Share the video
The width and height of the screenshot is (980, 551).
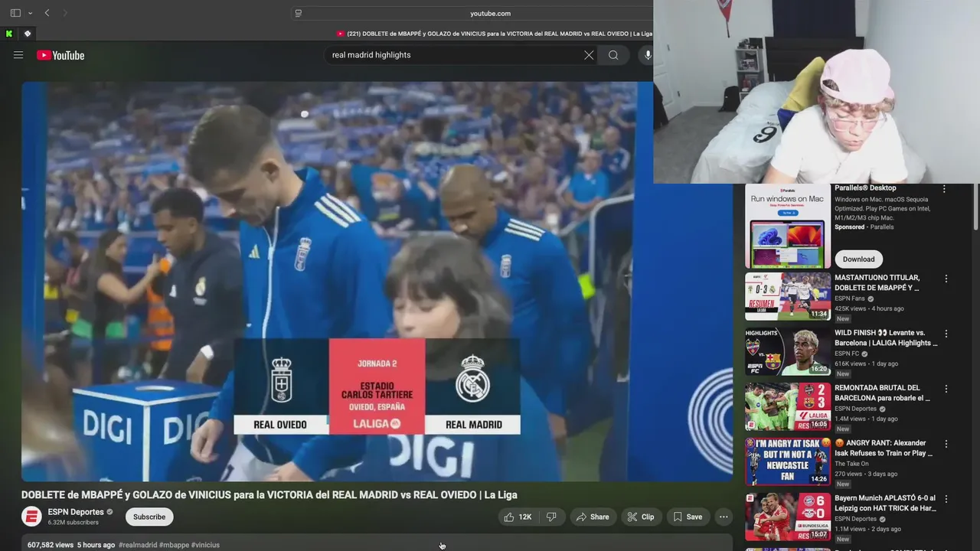(x=593, y=517)
